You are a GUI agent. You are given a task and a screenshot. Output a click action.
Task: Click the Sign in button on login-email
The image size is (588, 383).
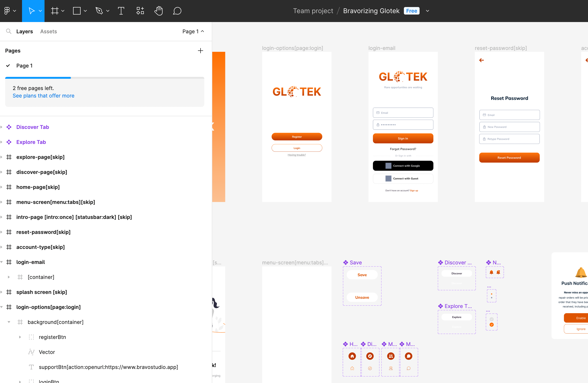(403, 138)
